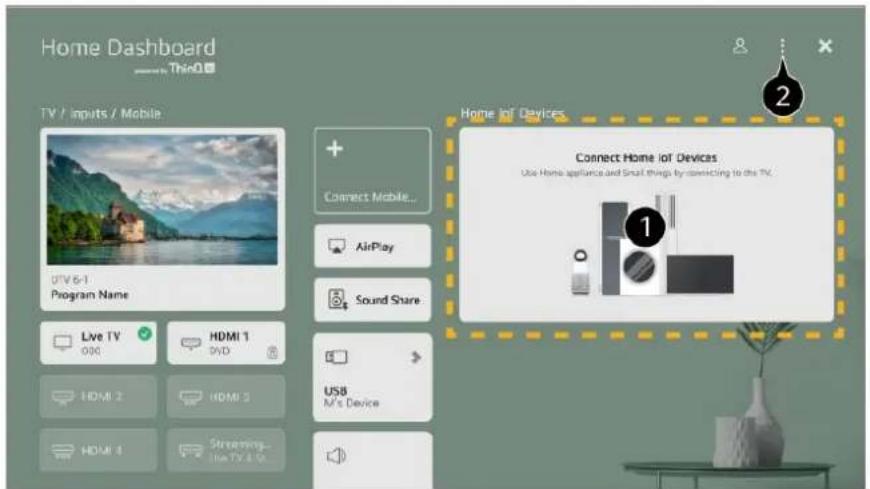Click the plus icon on the Connect Mobile tile
870x489 pixels.
[335, 148]
